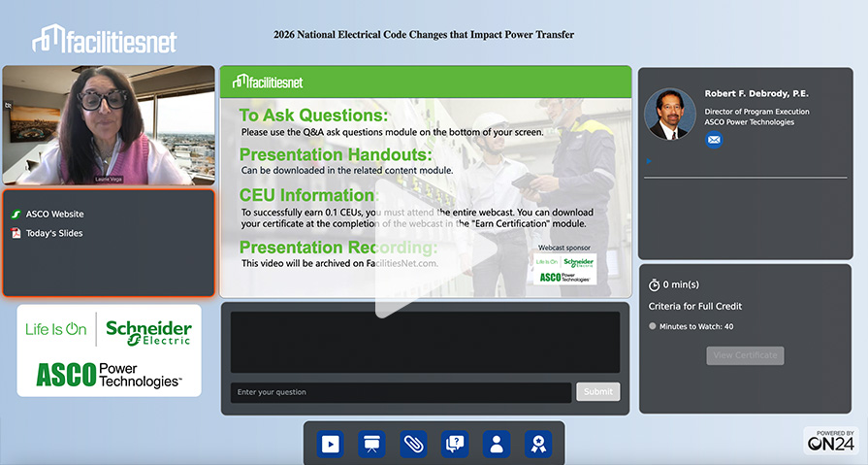Open the certification ribbon dock icon
Image resolution: width=868 pixels, height=465 pixels.
tap(538, 444)
